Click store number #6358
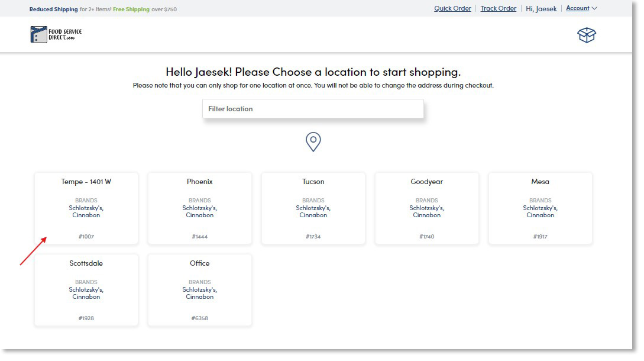Viewport: 644px width, 361px height. [x=200, y=318]
